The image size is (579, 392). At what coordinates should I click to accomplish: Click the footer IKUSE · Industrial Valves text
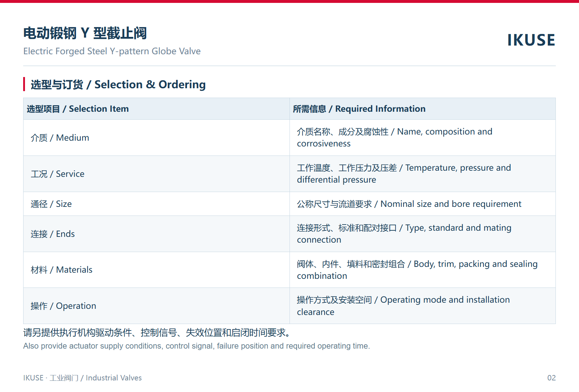coord(83,378)
